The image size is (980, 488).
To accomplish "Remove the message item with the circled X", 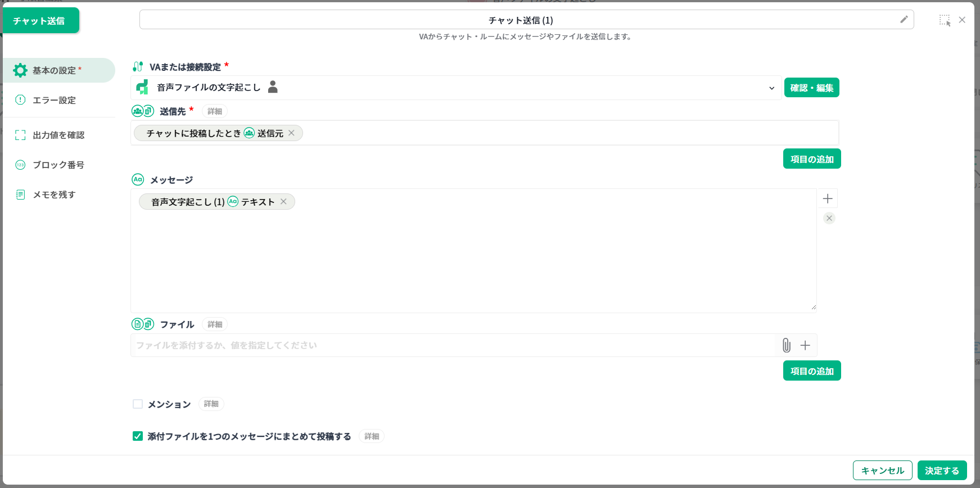I will click(x=829, y=218).
